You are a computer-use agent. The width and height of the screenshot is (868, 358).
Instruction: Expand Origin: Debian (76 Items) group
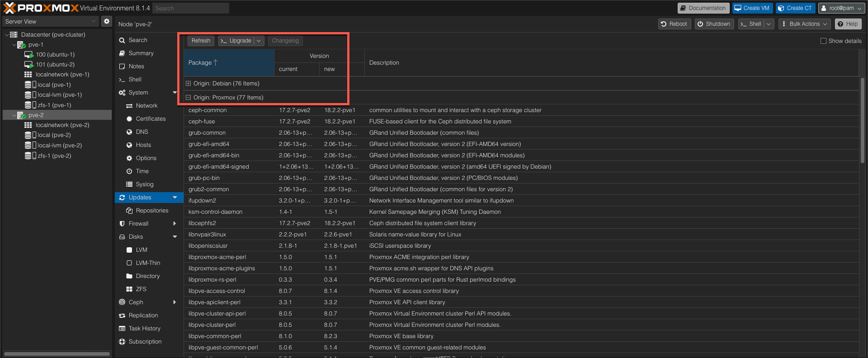(189, 84)
